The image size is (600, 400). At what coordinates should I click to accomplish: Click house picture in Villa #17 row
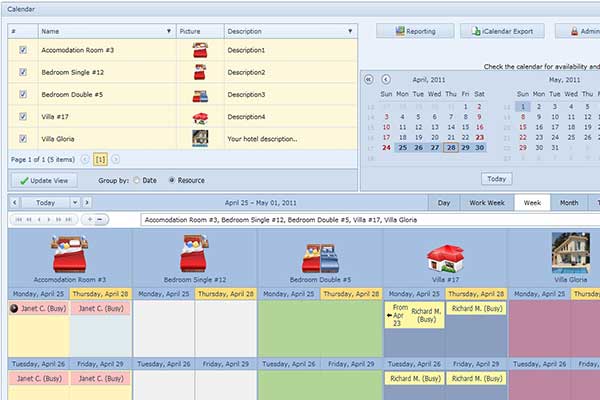tap(200, 118)
